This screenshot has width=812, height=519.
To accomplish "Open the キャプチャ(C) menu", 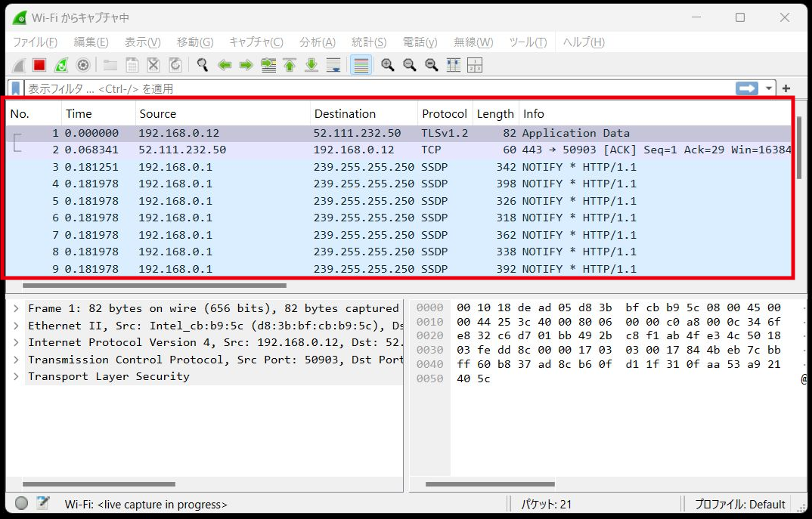I will [x=256, y=42].
